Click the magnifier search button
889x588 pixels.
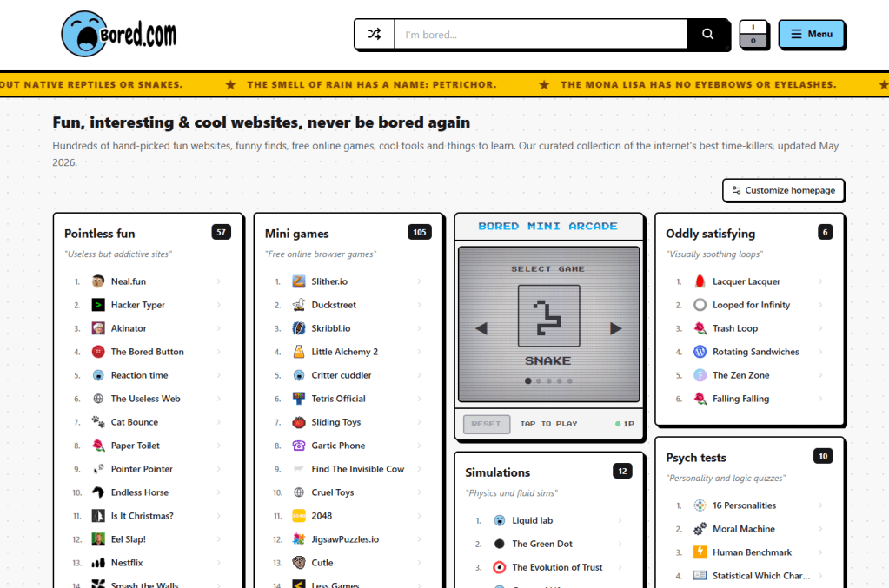(707, 34)
